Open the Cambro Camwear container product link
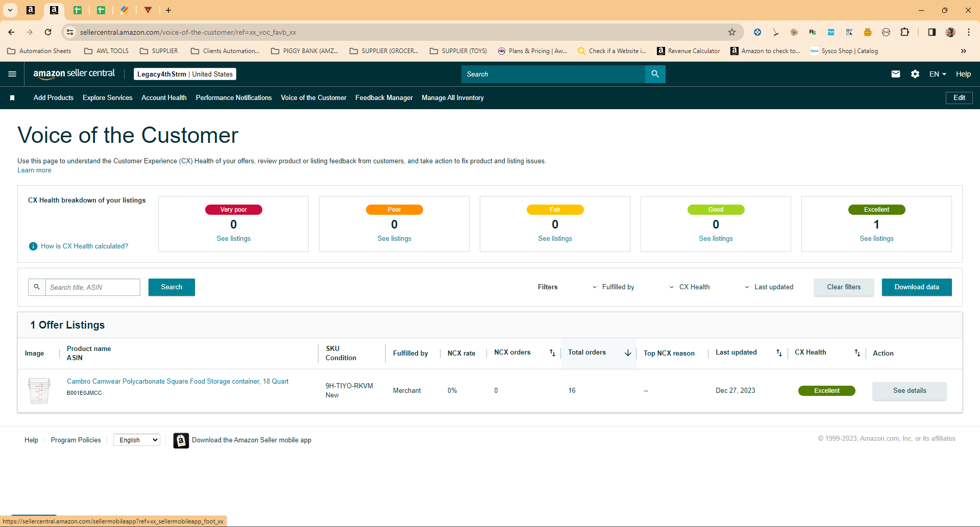This screenshot has width=980, height=527. point(178,382)
